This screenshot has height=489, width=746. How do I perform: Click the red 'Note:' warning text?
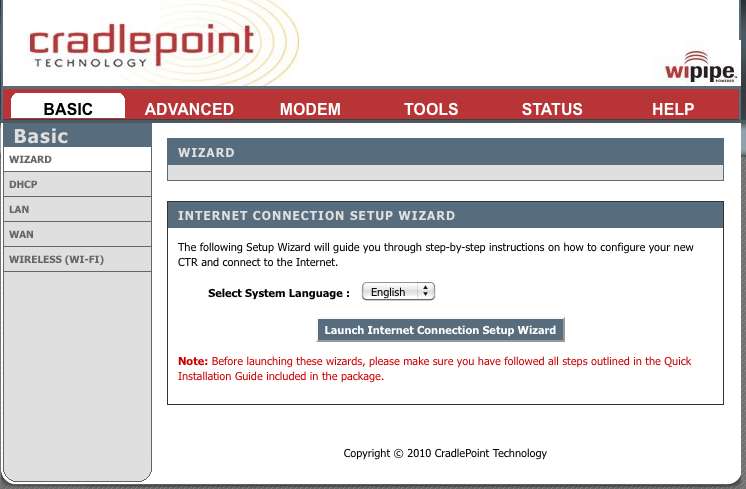pos(434,369)
